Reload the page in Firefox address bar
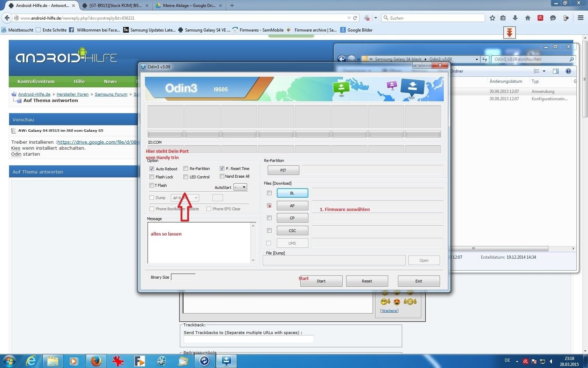The width and height of the screenshot is (588, 368). click(x=355, y=18)
